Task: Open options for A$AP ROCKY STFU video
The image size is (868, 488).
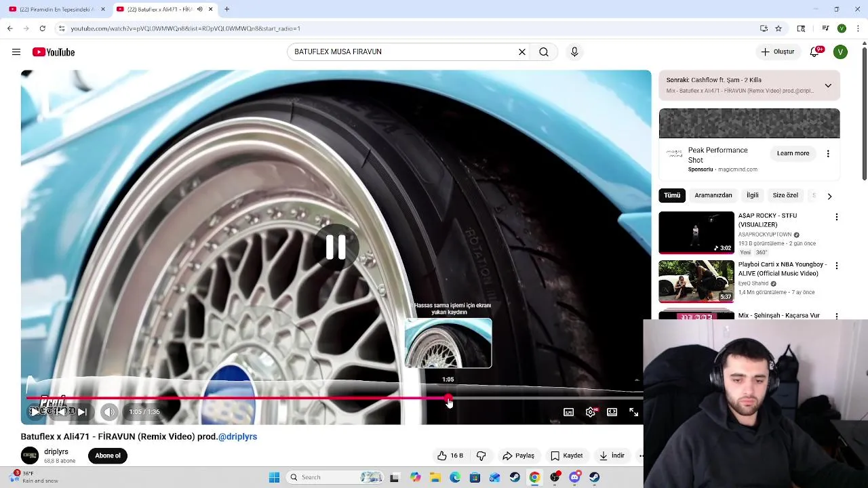Action: (x=837, y=217)
